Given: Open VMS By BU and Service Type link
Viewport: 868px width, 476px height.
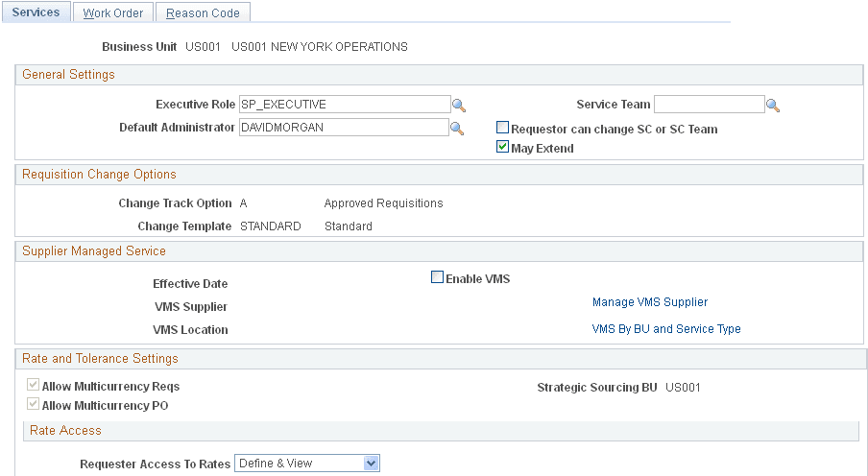Looking at the screenshot, I should click(666, 329).
